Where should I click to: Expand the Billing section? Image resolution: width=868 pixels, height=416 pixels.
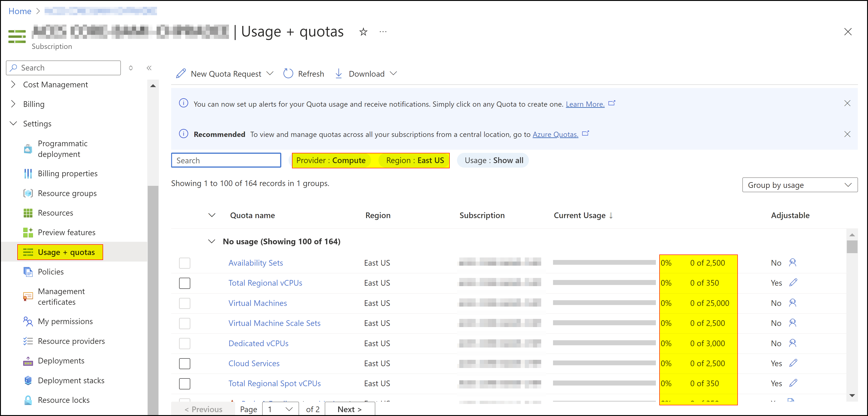[x=13, y=104]
